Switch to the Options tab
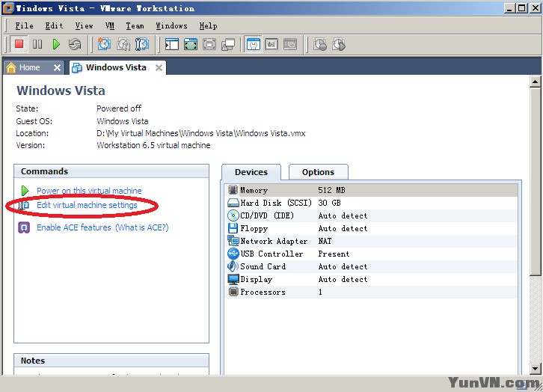Screen dimensions: 543x392 pos(318,172)
